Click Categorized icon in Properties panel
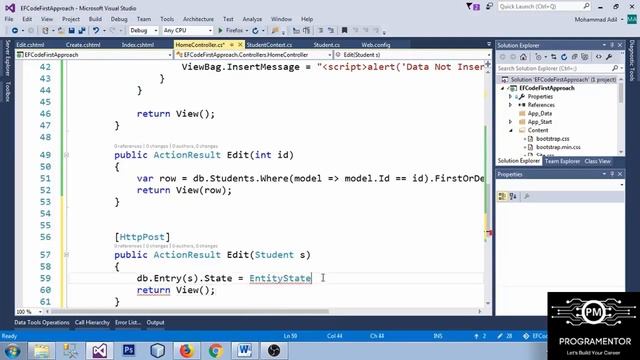The height and width of the screenshot is (360, 640). tap(502, 197)
